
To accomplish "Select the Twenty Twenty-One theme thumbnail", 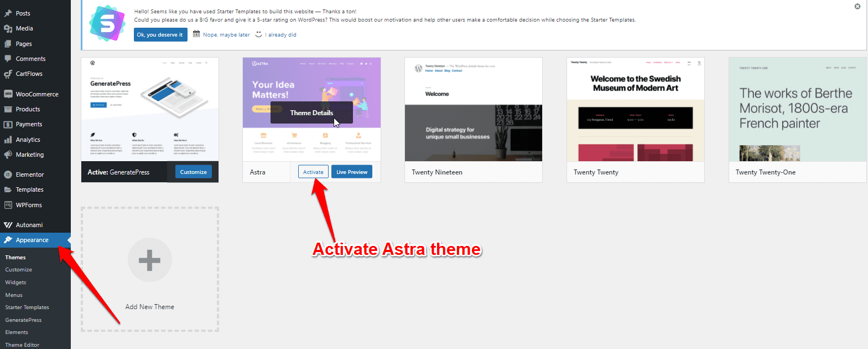I will pos(798,109).
